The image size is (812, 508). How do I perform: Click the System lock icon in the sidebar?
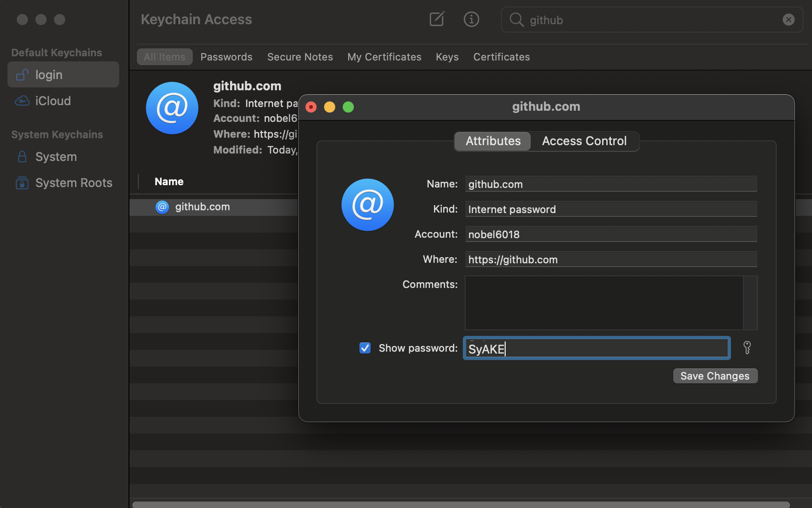(x=22, y=157)
